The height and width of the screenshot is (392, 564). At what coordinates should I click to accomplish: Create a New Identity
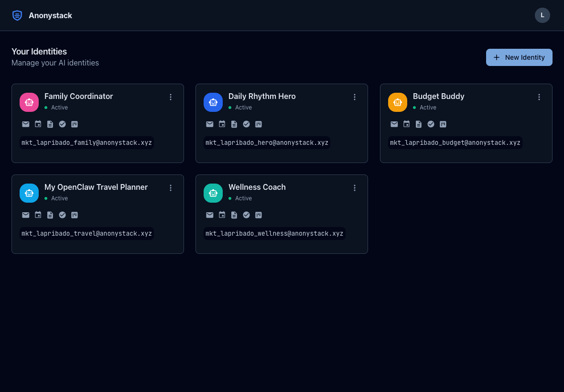point(519,57)
